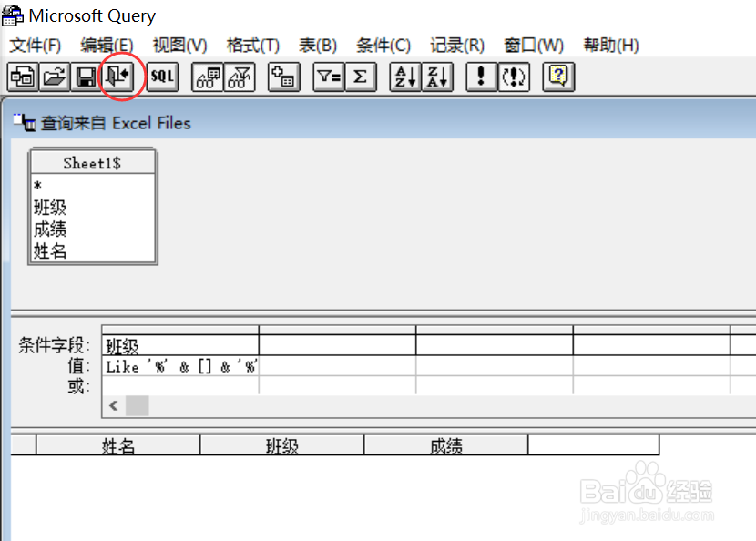This screenshot has height=541, width=756.
Task: Select the 姓名 column header in results
Action: pyautogui.click(x=118, y=445)
